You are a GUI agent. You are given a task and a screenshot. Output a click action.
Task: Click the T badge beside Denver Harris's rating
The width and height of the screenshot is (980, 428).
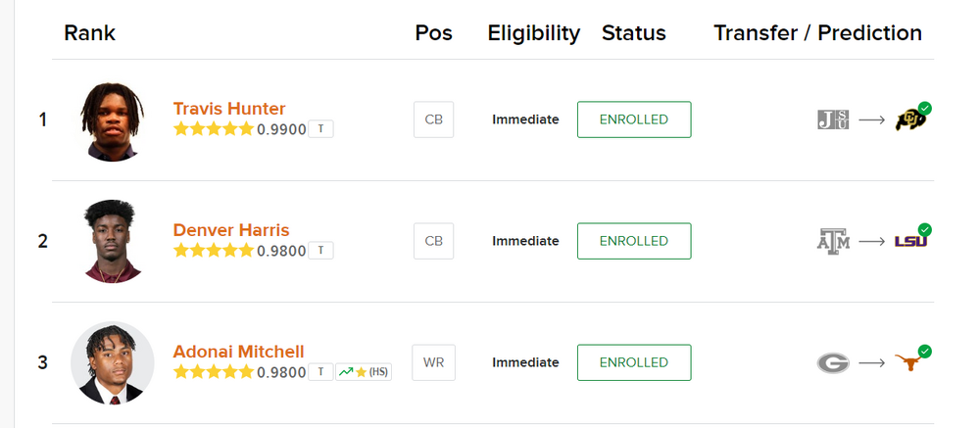point(320,251)
